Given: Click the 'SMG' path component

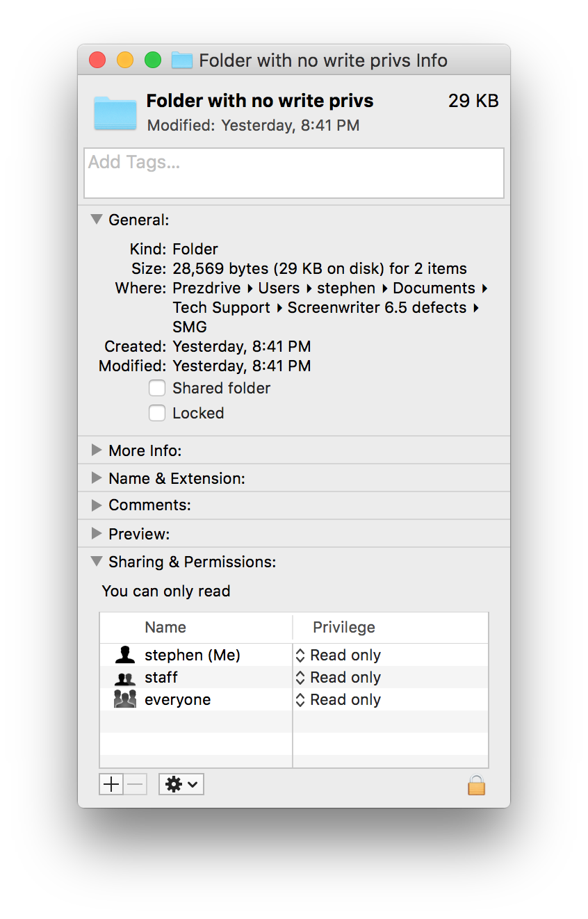Looking at the screenshot, I should [190, 327].
